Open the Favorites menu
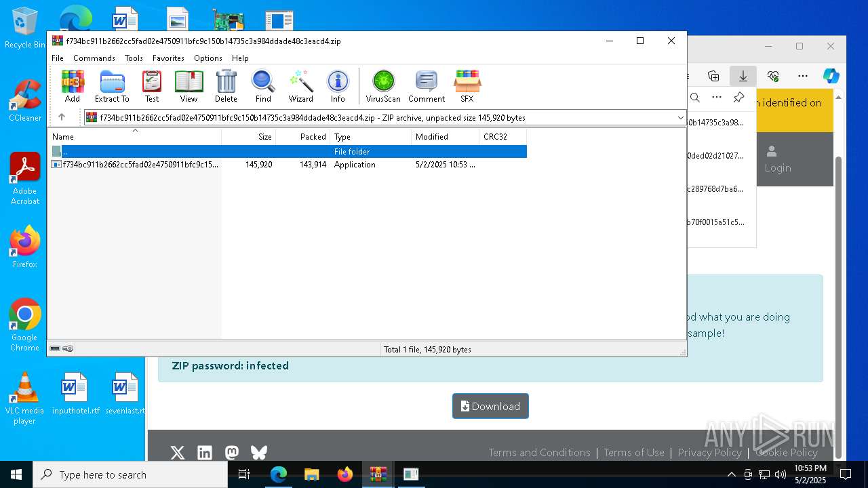Image resolution: width=868 pixels, height=488 pixels. click(168, 58)
